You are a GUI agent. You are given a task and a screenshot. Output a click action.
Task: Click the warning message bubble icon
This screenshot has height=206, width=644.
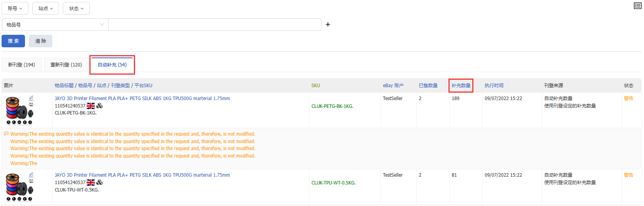click(6, 134)
